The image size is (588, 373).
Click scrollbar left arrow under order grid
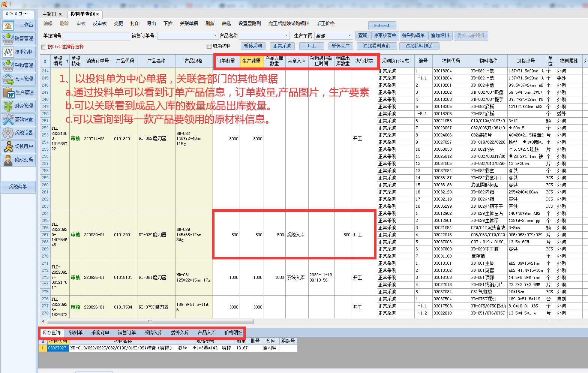[x=43, y=321]
